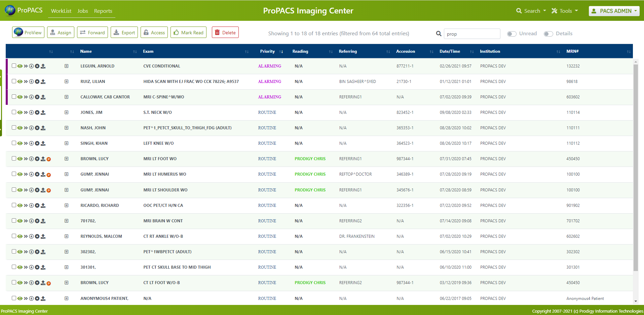
Task: Click the eye view icon for LEGUIN, ARNOLD
Action: 20,66
